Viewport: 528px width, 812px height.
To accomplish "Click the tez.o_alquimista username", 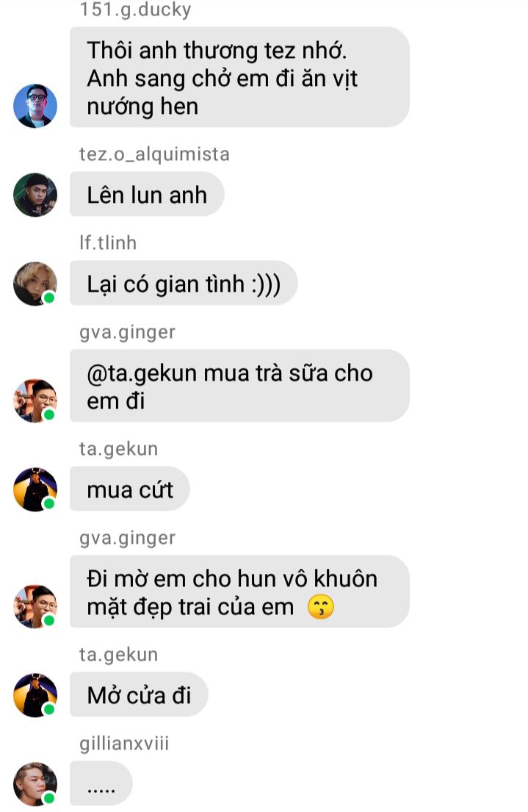I will (x=154, y=154).
